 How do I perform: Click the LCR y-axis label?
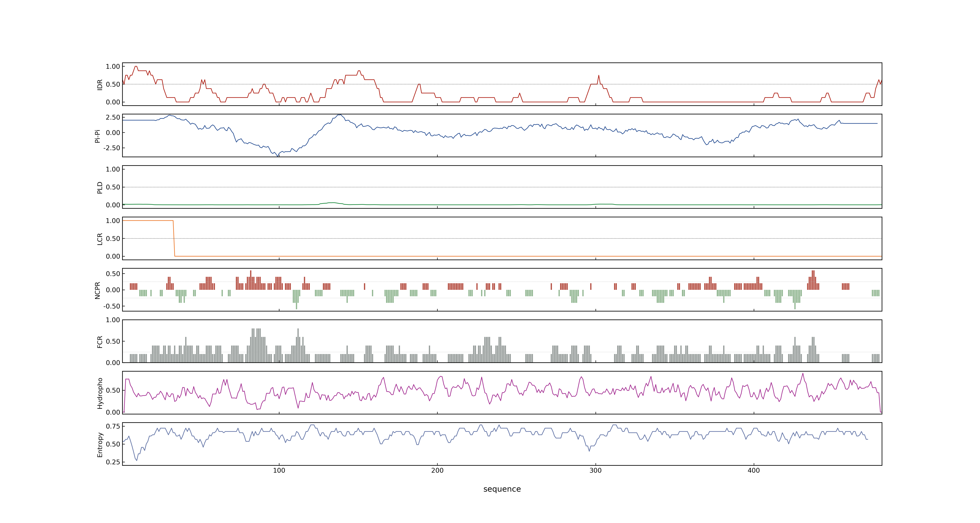coord(100,239)
